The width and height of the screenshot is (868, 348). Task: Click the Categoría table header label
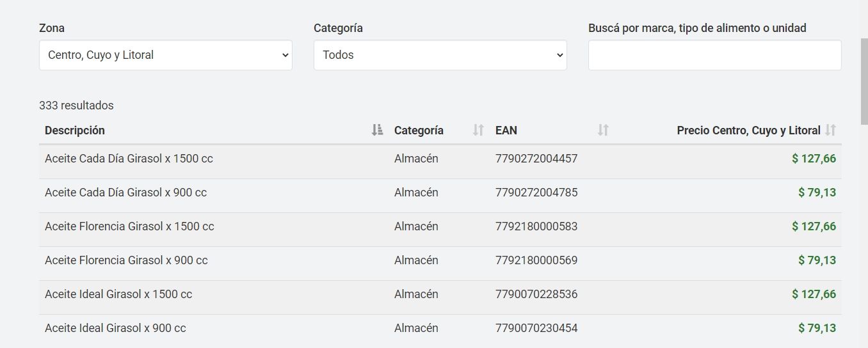coord(419,130)
